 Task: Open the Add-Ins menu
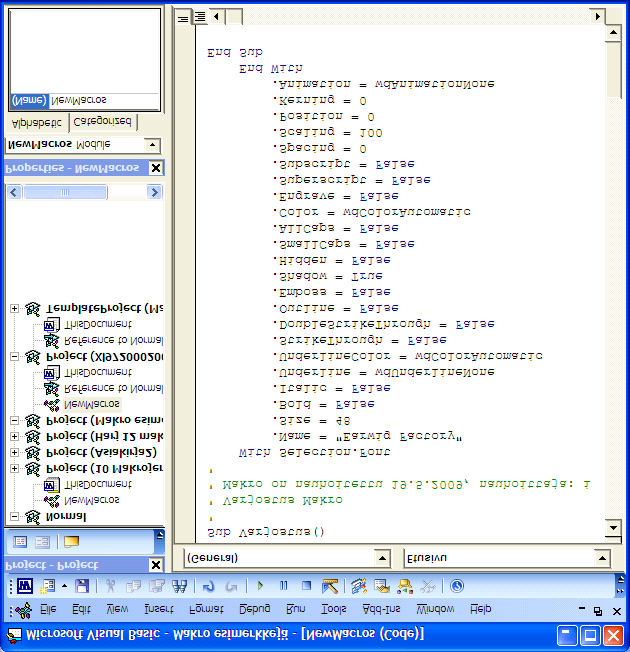pos(381,610)
